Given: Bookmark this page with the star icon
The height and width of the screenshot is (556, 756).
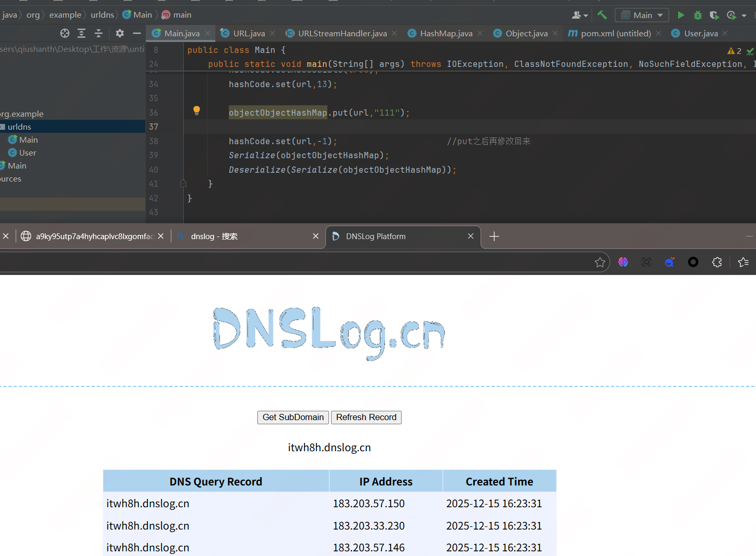Looking at the screenshot, I should pos(600,262).
